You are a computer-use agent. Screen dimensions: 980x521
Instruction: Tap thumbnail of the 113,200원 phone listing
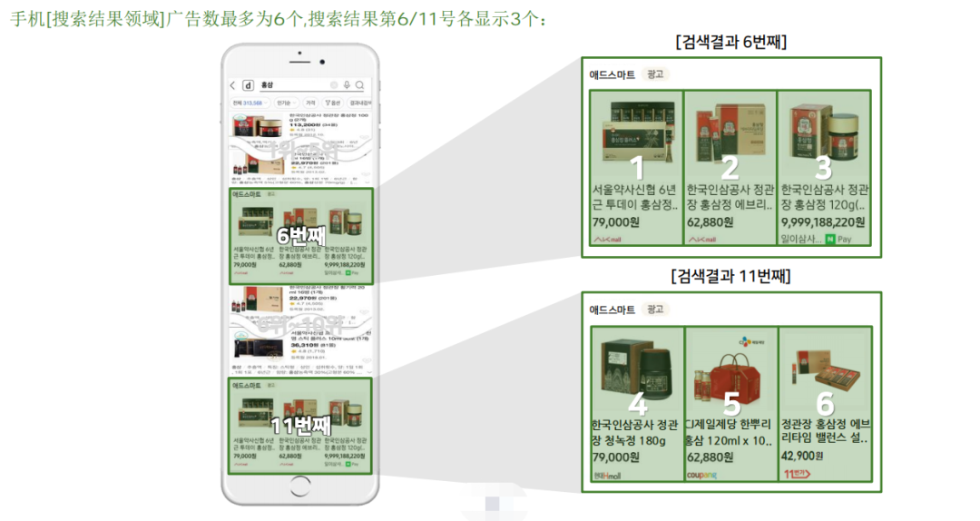click(256, 126)
